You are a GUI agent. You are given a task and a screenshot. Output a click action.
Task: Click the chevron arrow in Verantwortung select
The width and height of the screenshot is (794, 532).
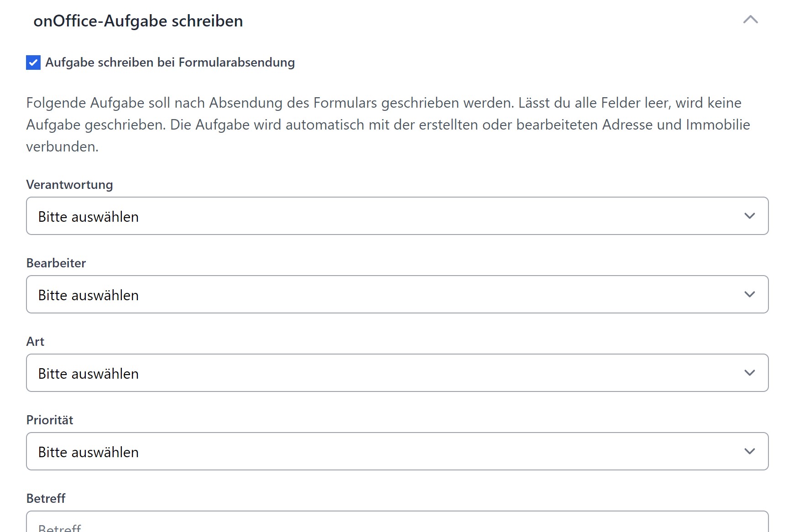pyautogui.click(x=749, y=216)
